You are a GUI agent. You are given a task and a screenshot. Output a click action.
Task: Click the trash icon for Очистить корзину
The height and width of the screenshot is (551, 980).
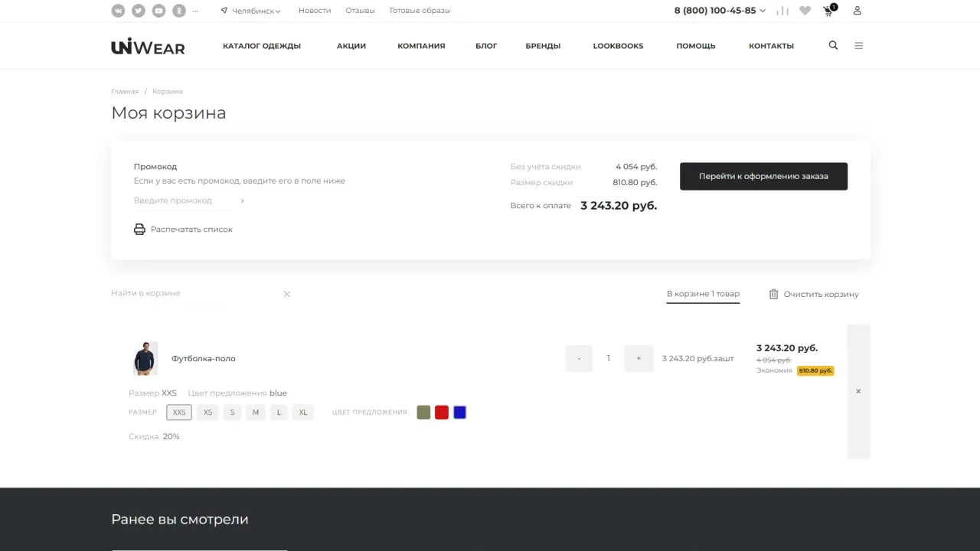773,294
